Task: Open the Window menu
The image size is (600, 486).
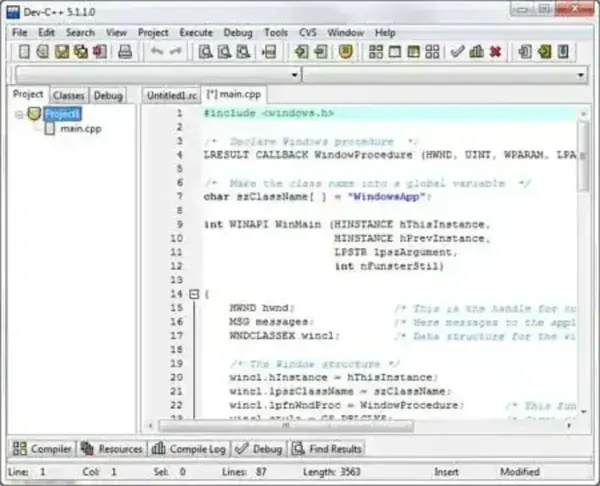Action: tap(346, 33)
